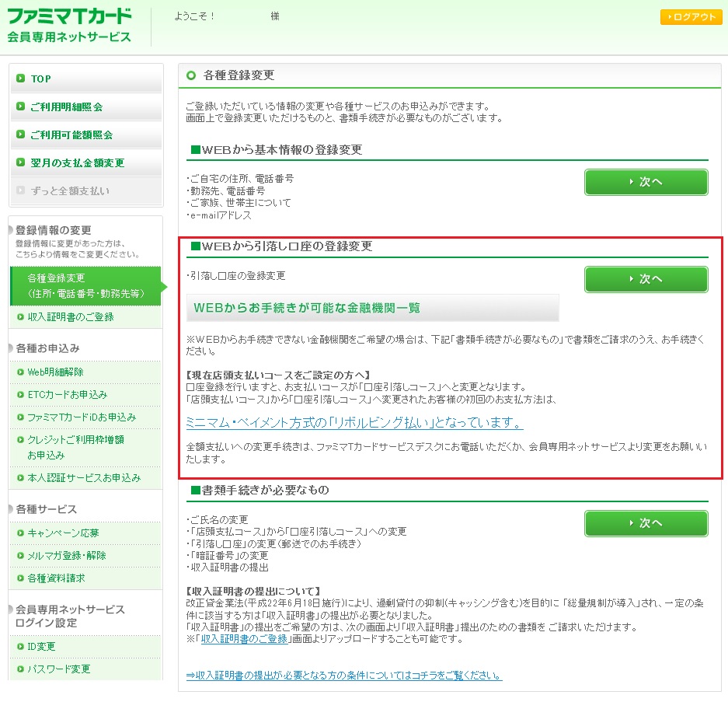The image size is (728, 702).
Task: Click sidebar heading 登録情報の変更
Action: (x=54, y=230)
